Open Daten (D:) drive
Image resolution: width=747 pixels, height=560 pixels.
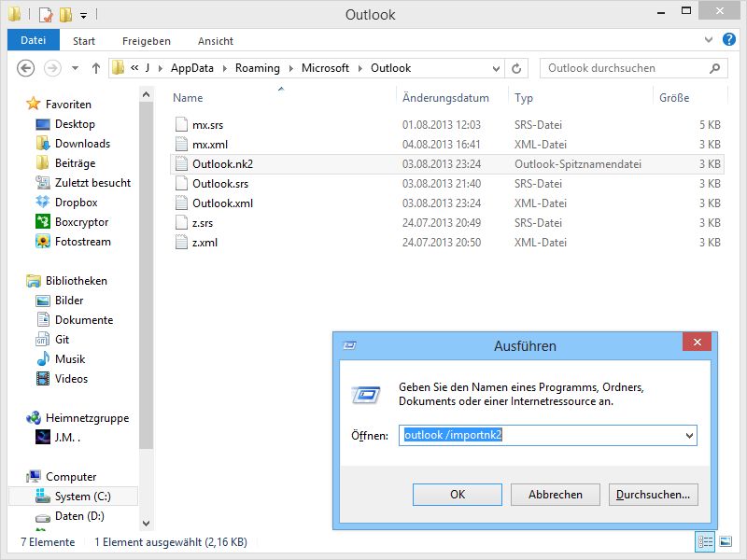pos(79,516)
